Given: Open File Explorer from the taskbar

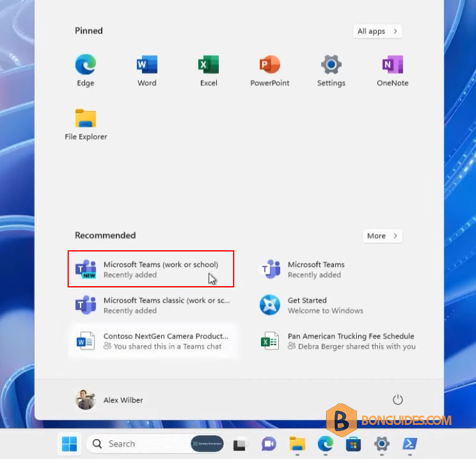Looking at the screenshot, I should [x=297, y=444].
